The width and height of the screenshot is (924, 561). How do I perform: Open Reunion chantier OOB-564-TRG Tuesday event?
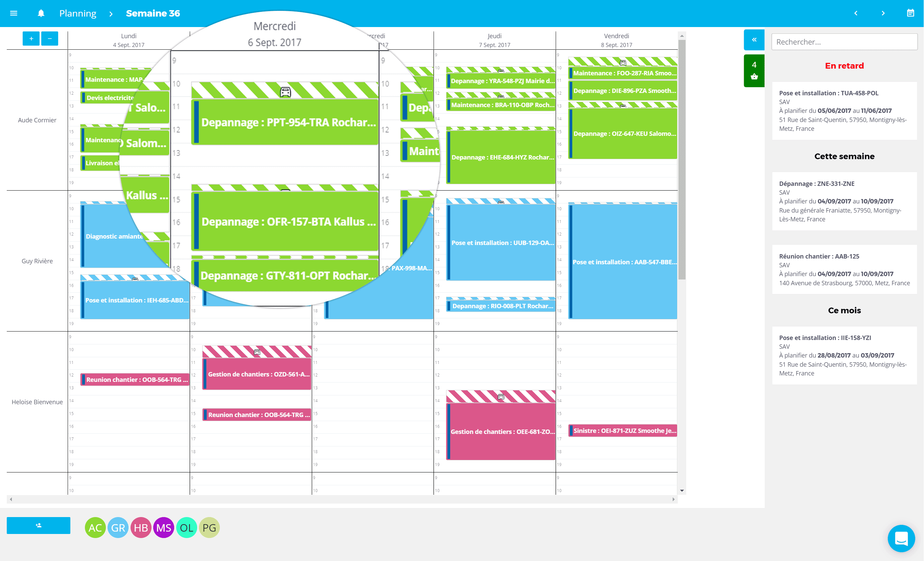(257, 414)
